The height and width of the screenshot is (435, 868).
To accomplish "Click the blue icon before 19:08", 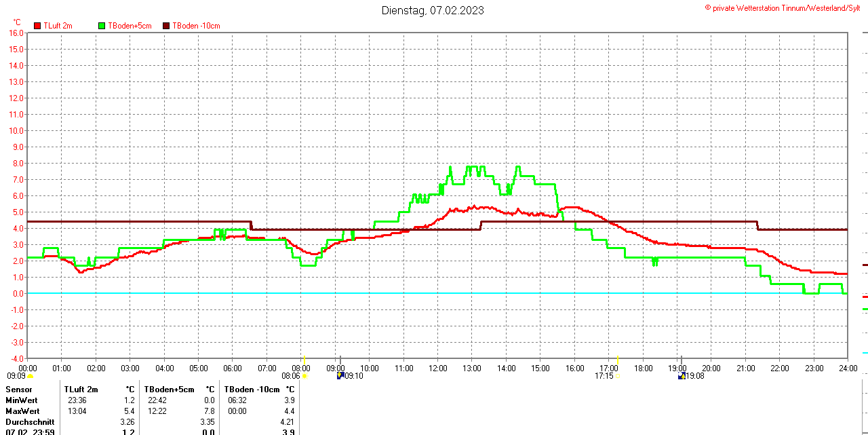I will pyautogui.click(x=681, y=375).
